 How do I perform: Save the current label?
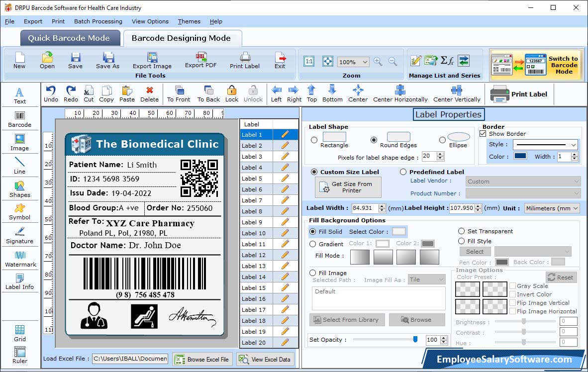click(x=76, y=61)
